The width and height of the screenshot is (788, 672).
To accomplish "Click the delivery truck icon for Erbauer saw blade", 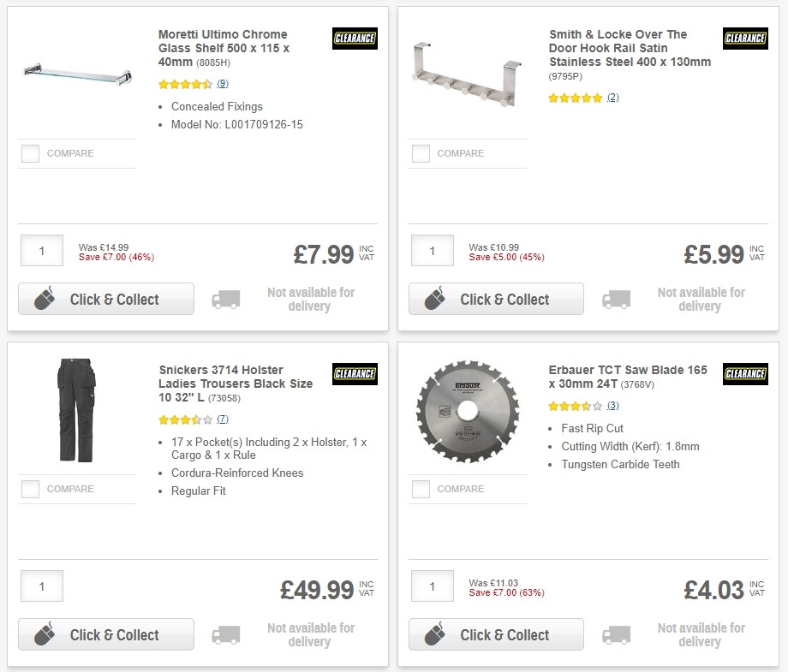I will [x=617, y=634].
